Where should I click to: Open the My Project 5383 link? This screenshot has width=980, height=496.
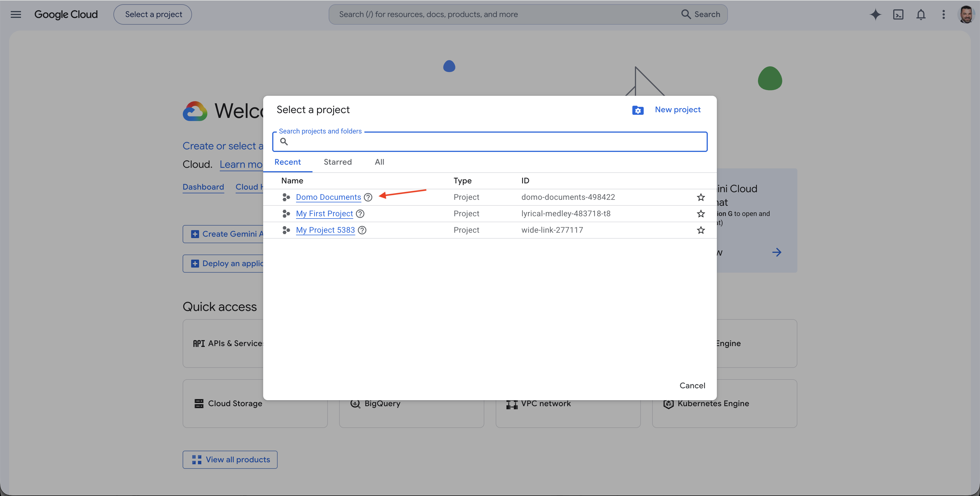[x=325, y=230]
